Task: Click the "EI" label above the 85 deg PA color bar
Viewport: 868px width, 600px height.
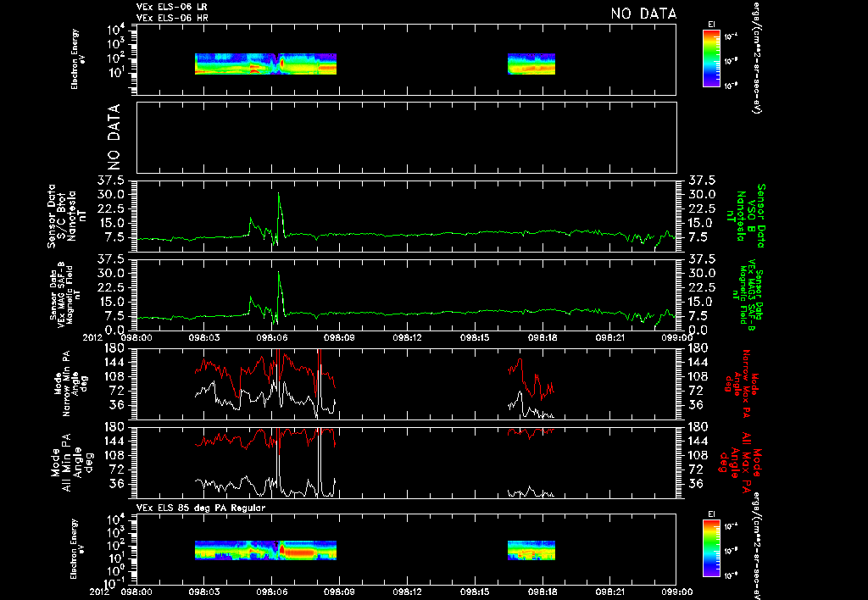Action: (711, 514)
